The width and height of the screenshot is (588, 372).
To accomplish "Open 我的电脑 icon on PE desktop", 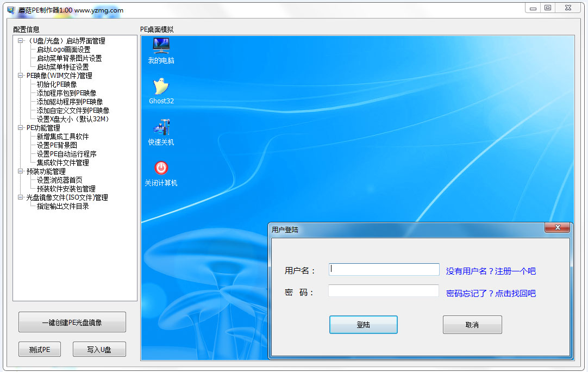I will [160, 48].
